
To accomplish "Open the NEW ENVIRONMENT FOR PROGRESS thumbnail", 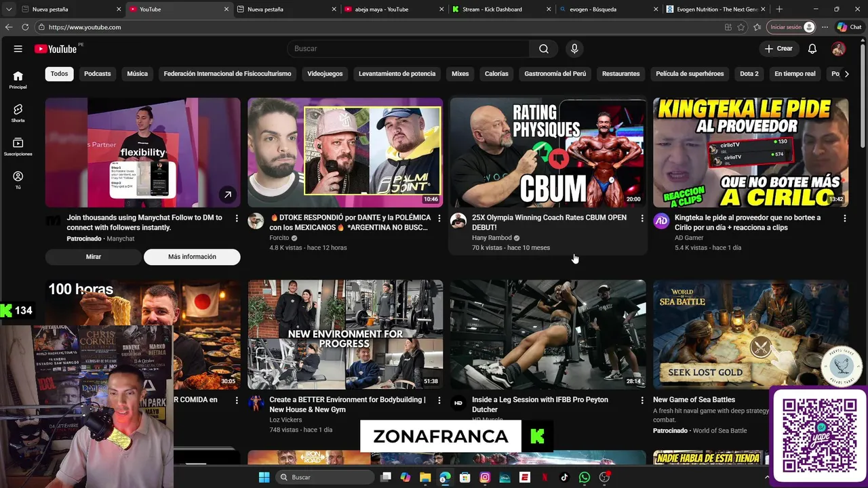I will click(x=345, y=335).
